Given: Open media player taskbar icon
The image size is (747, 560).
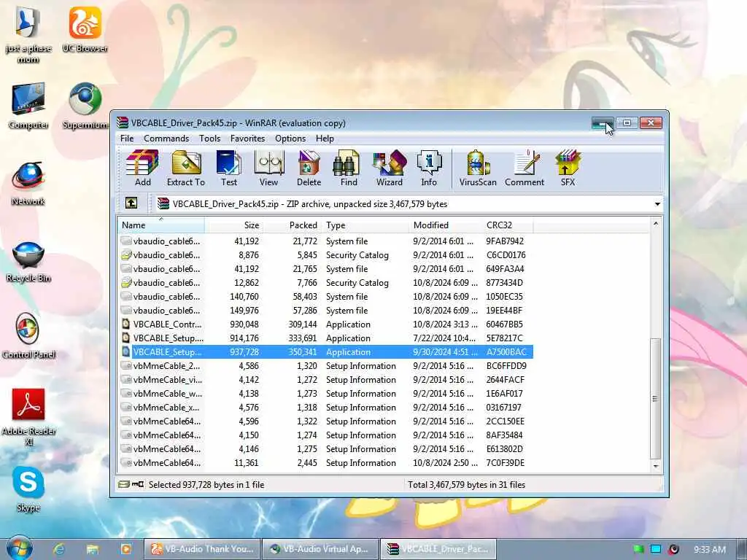Looking at the screenshot, I should 125,549.
